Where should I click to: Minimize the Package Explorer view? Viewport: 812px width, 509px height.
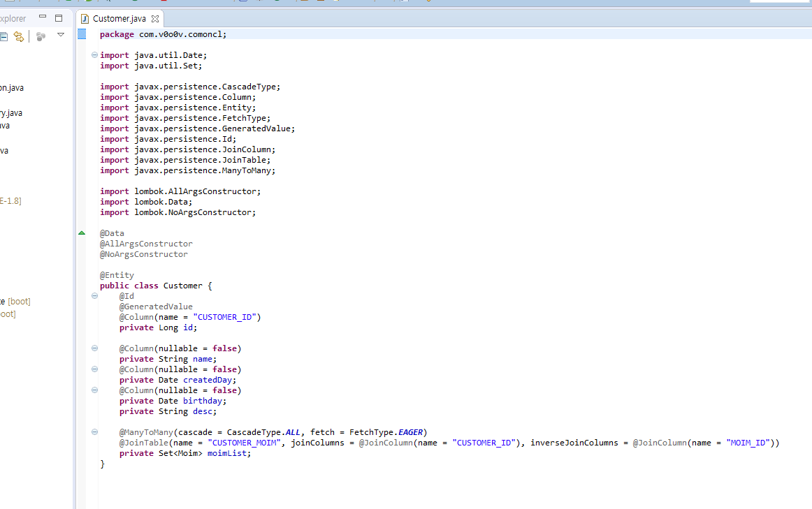(43, 17)
